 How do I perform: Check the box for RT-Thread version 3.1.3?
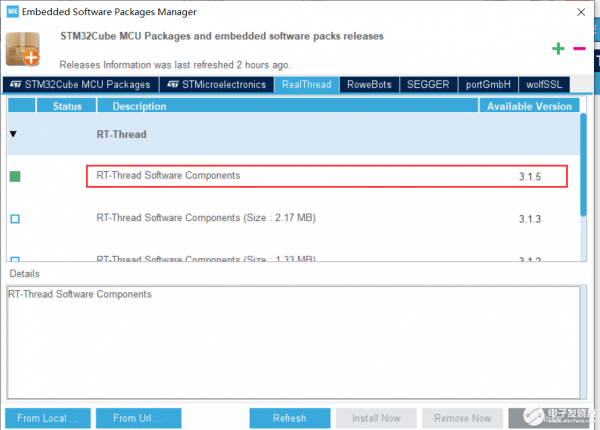15,219
